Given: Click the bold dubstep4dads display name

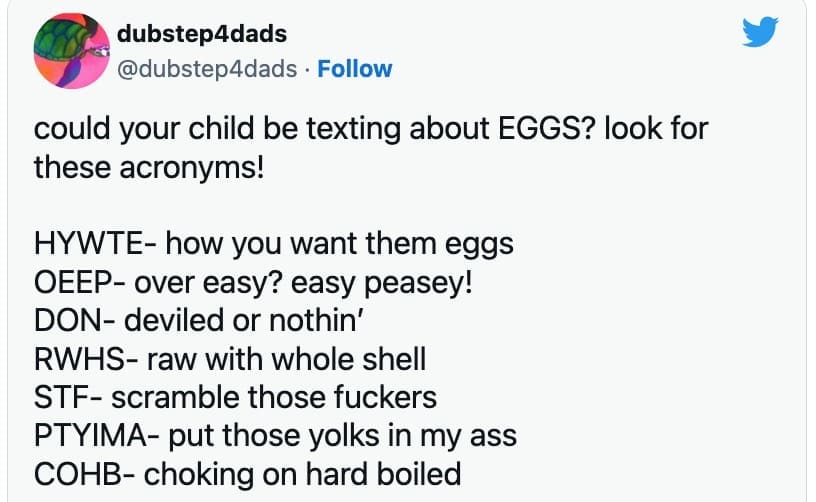Looking at the screenshot, I should pyautogui.click(x=202, y=34).
